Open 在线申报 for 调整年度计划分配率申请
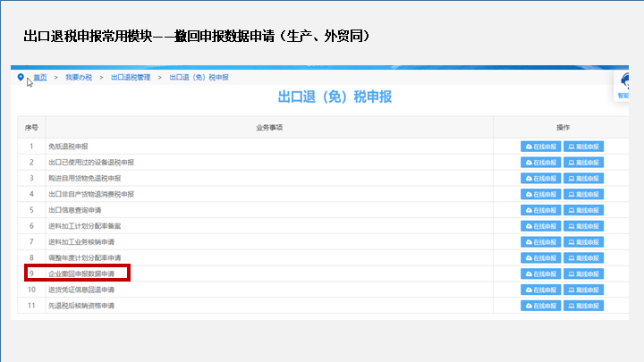 (540, 257)
